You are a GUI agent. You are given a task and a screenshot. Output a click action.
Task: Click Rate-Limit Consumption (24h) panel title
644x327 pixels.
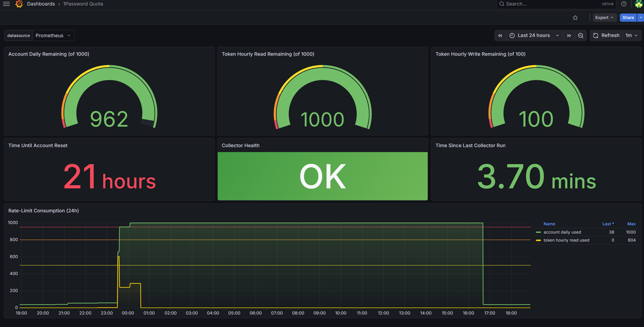(43, 211)
